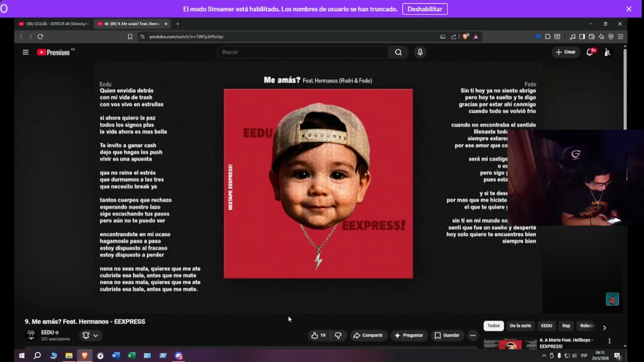Start voice search with microphone
This screenshot has height=362, width=644.
pos(420,52)
